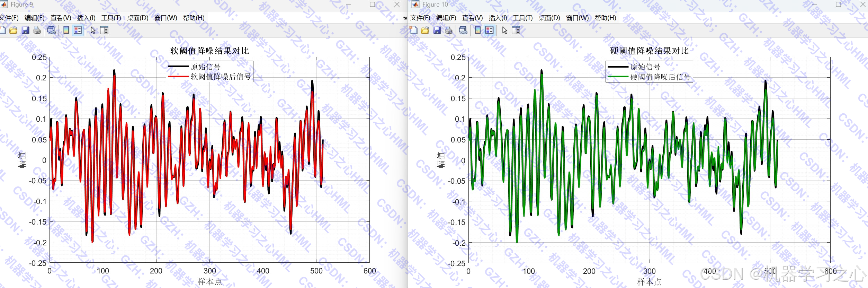The height and width of the screenshot is (288, 868).
Task: Click Link Plot icon in Figure 10 toolbar
Action: click(x=463, y=30)
